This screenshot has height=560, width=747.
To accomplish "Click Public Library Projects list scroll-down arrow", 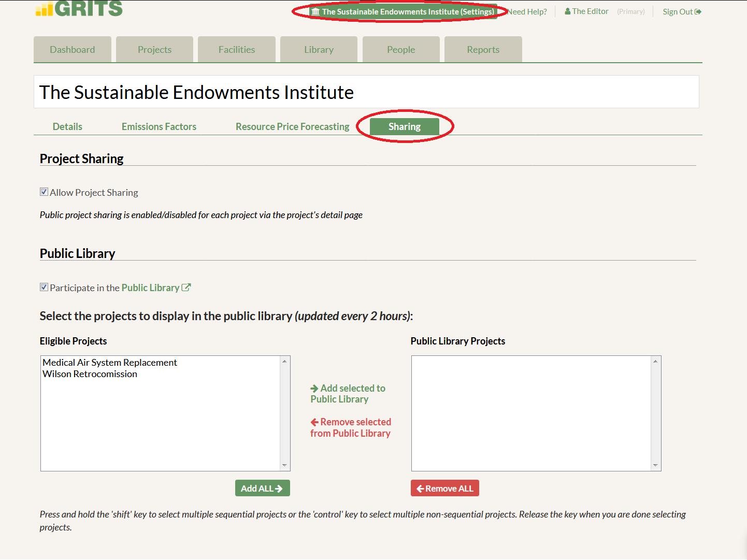I will [655, 465].
